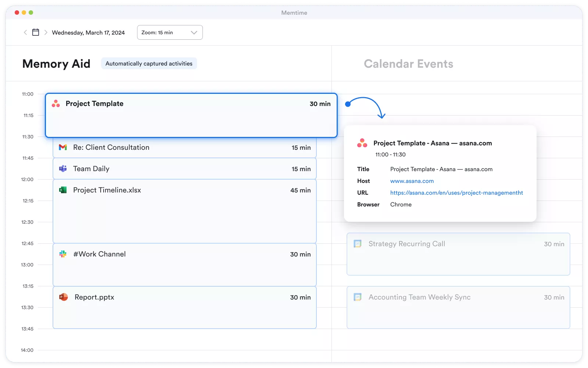Open the Zoom: 15 min dropdown
Image resolution: width=588 pixels, height=368 pixels.
coord(170,32)
